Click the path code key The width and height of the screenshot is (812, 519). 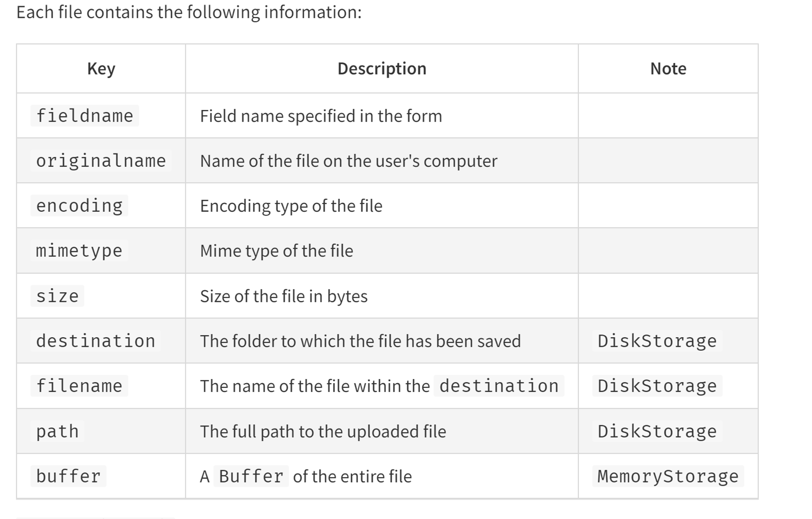tap(57, 431)
